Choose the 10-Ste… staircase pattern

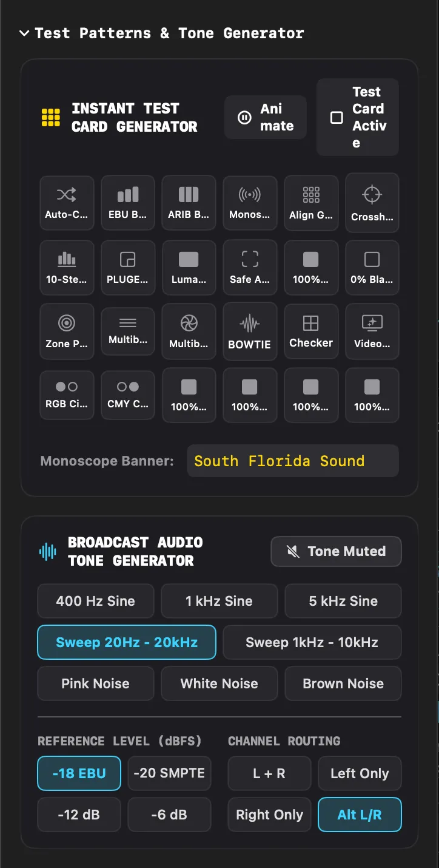[67, 268]
